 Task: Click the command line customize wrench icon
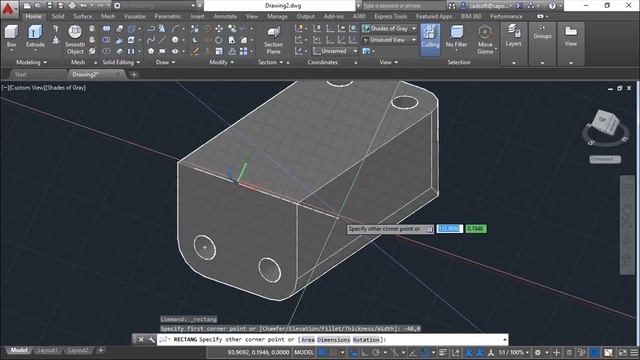(151, 340)
